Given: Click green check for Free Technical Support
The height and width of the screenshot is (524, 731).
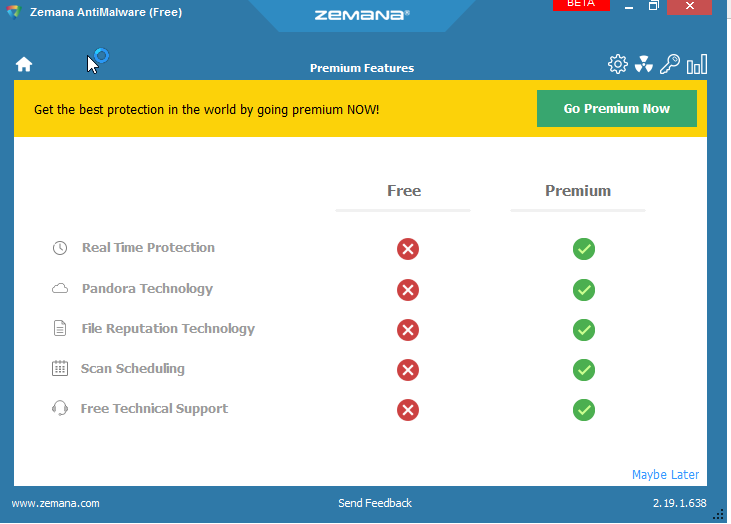Looking at the screenshot, I should (584, 410).
